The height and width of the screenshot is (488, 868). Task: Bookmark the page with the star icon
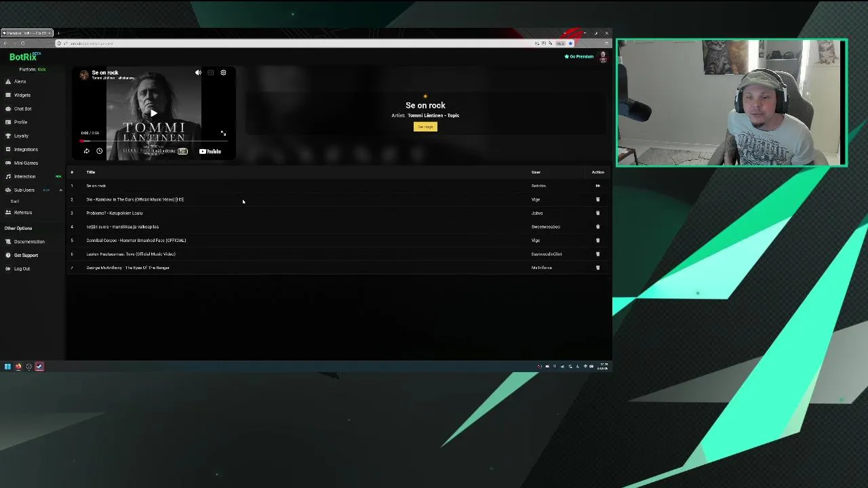(570, 43)
